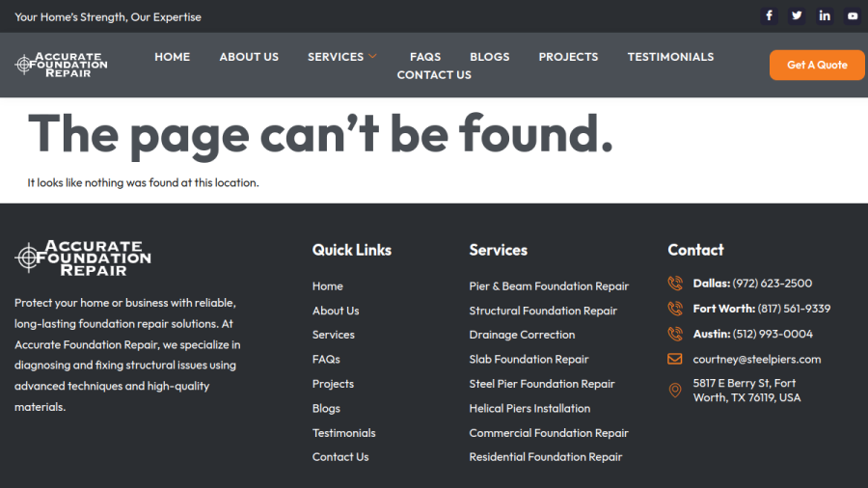Open the Facebook social icon
The width and height of the screenshot is (868, 488).
tap(769, 15)
